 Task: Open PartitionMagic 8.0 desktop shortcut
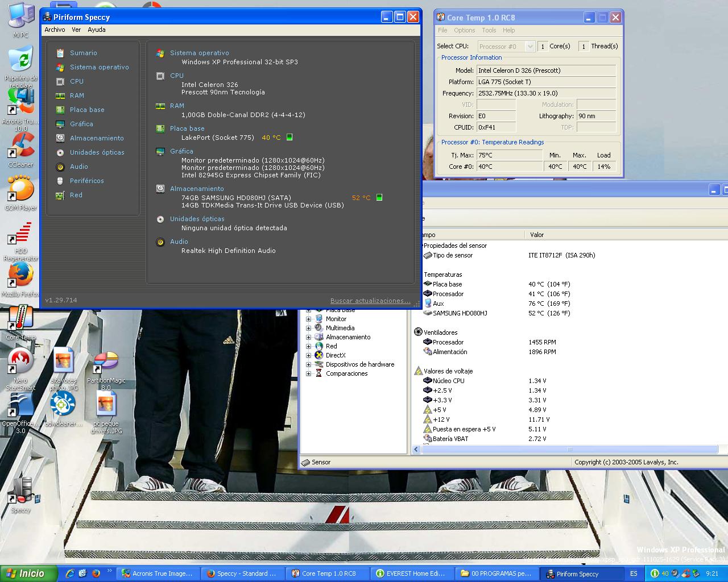click(106, 371)
